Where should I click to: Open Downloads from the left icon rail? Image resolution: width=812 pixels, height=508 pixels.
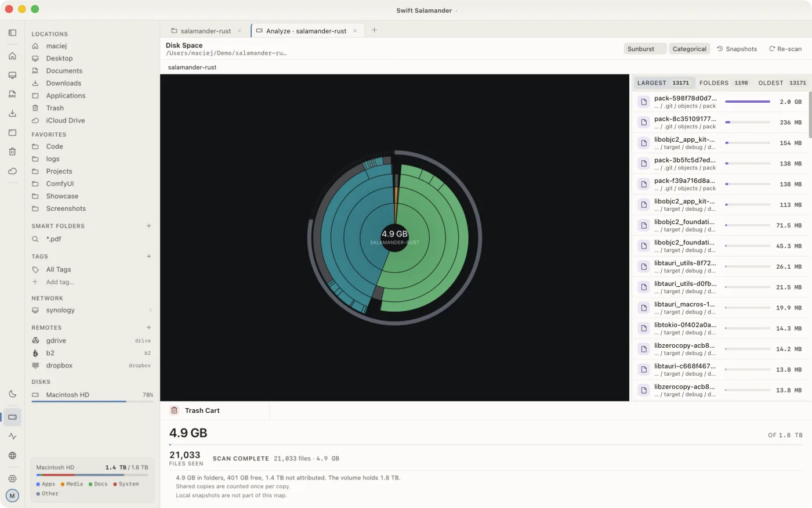(x=12, y=113)
